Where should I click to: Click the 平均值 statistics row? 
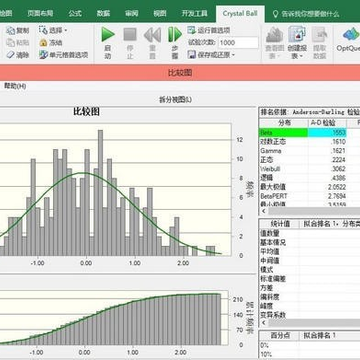click(309, 251)
